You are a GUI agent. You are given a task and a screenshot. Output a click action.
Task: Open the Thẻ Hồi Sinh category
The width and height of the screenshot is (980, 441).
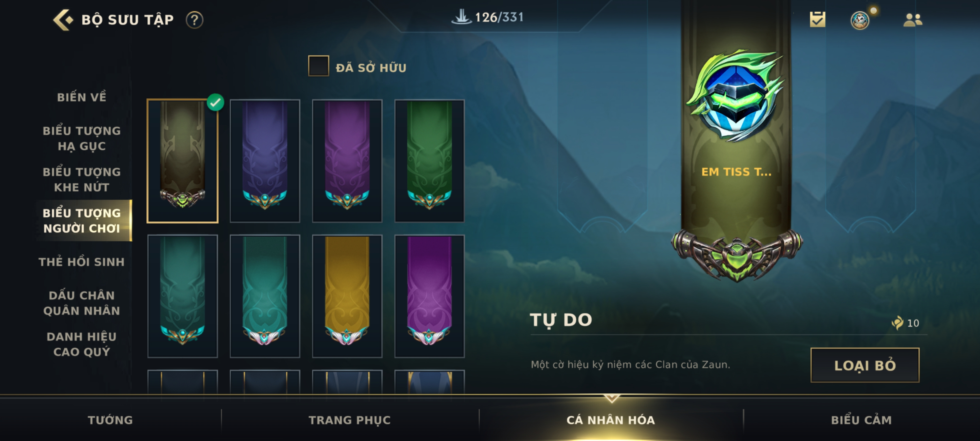point(81,262)
